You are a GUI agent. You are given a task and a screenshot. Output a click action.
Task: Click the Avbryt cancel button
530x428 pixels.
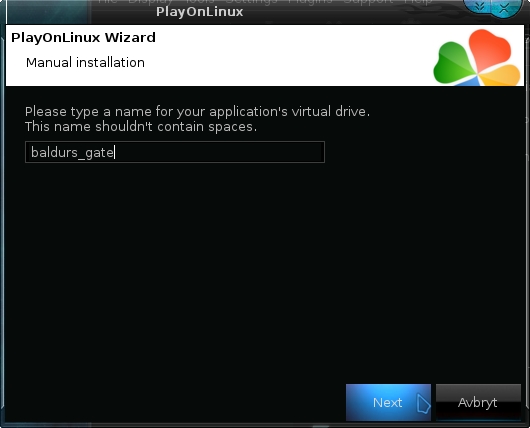478,402
